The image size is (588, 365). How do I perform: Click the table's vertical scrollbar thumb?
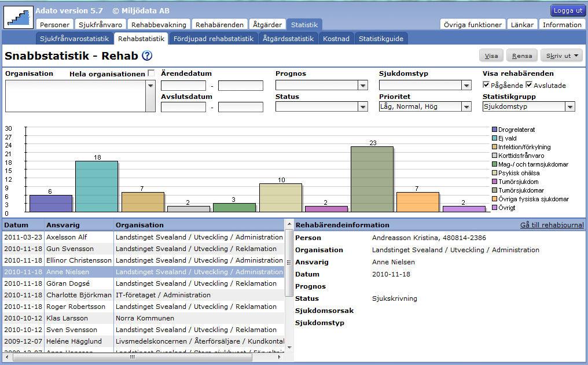(x=289, y=263)
